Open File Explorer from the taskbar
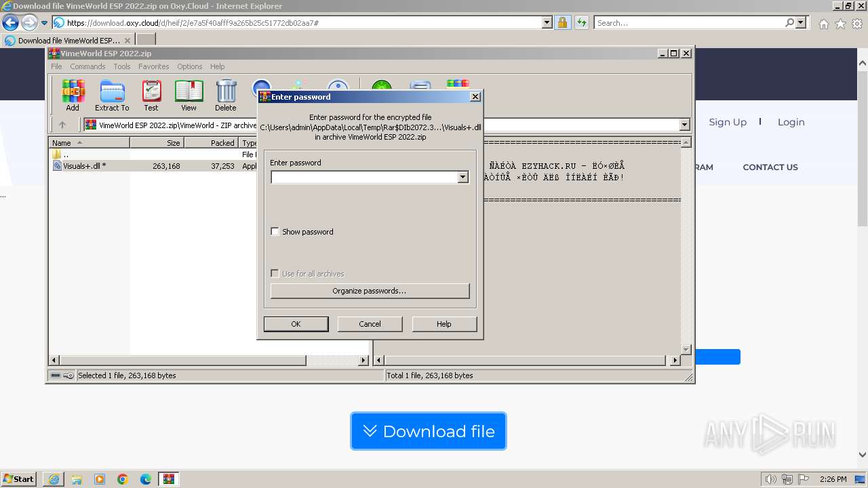The image size is (868, 488). click(x=77, y=479)
